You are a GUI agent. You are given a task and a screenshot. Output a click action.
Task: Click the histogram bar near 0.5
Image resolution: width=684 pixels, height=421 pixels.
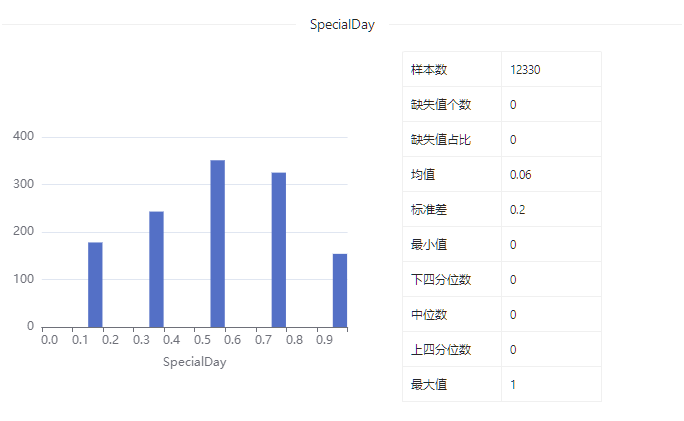coord(218,243)
